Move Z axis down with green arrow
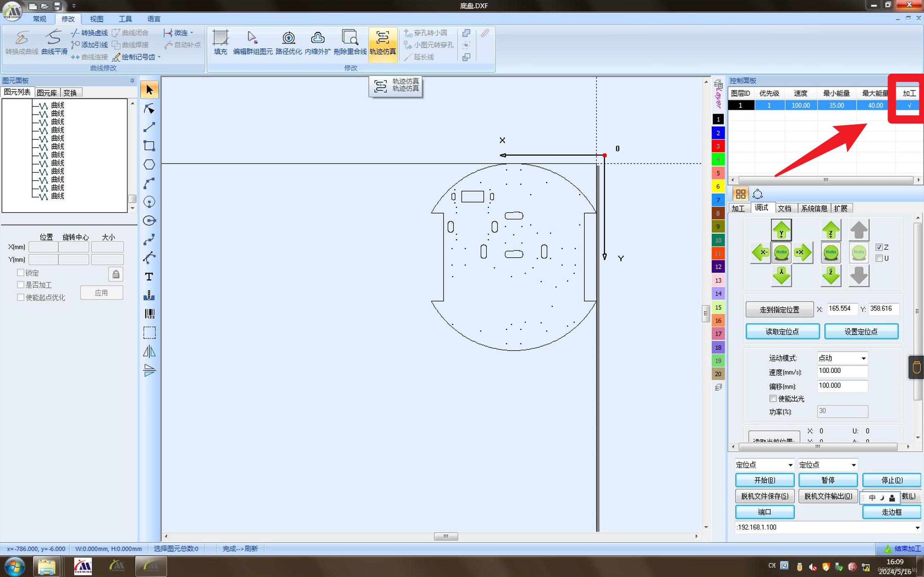Image resolution: width=924 pixels, height=577 pixels. 831,275
